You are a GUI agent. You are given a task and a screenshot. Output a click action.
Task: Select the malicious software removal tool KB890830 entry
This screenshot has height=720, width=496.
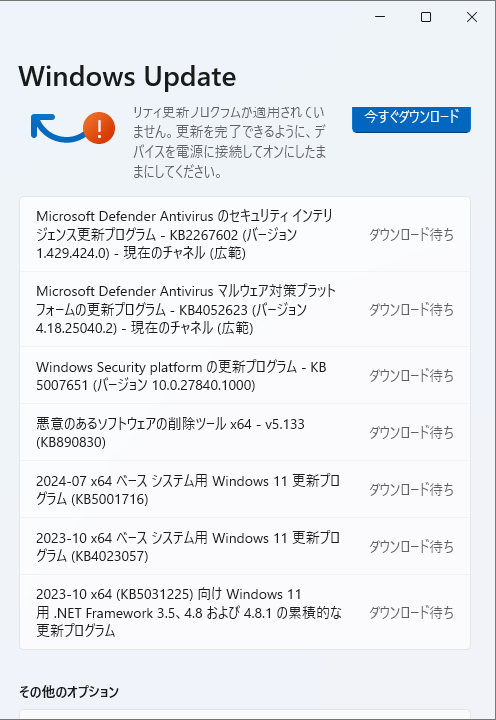coord(245,432)
